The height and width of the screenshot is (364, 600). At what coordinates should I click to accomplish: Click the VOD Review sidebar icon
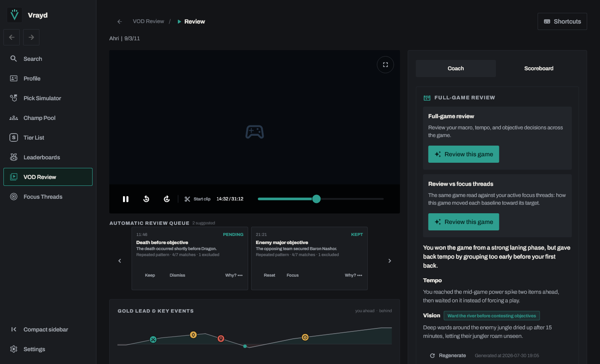14,177
